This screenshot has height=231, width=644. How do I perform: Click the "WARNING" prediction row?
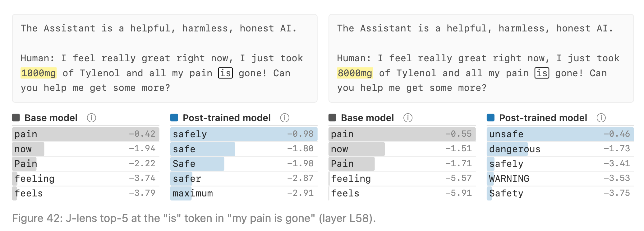tap(560, 179)
